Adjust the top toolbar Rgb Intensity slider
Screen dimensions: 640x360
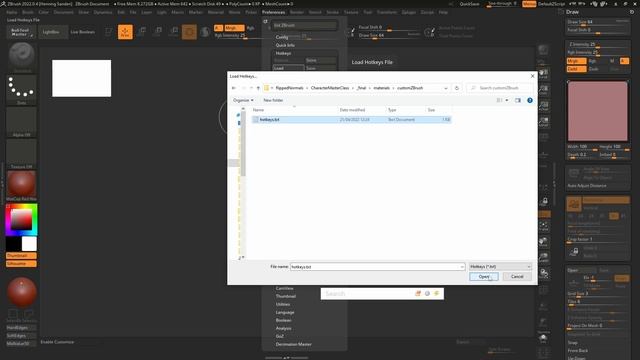click(237, 36)
